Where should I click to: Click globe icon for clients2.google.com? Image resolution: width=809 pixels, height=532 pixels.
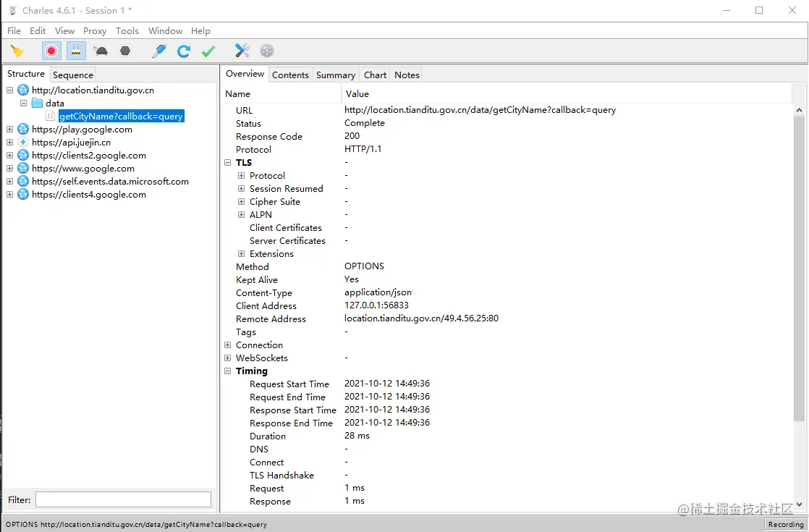tap(23, 156)
